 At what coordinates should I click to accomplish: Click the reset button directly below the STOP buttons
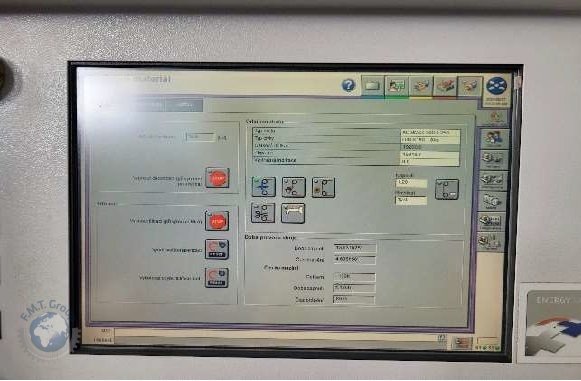(217, 249)
